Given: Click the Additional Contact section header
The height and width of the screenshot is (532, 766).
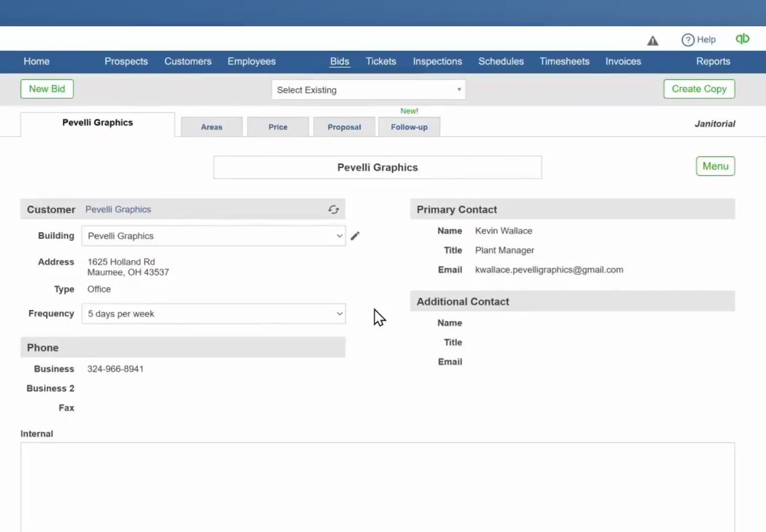Looking at the screenshot, I should 573,301.
